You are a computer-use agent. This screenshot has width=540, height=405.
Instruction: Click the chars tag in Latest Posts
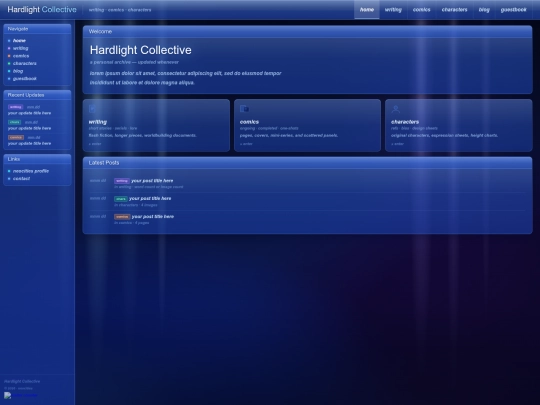[121, 199]
